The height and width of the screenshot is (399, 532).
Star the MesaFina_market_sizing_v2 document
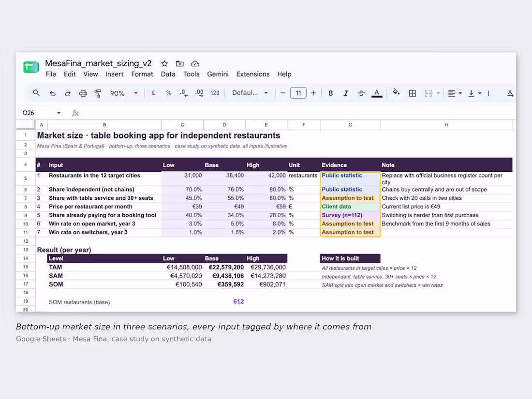click(x=164, y=63)
